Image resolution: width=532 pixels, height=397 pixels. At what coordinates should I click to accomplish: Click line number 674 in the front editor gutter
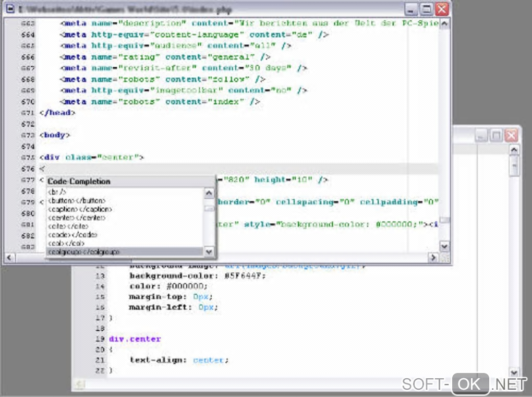point(28,147)
